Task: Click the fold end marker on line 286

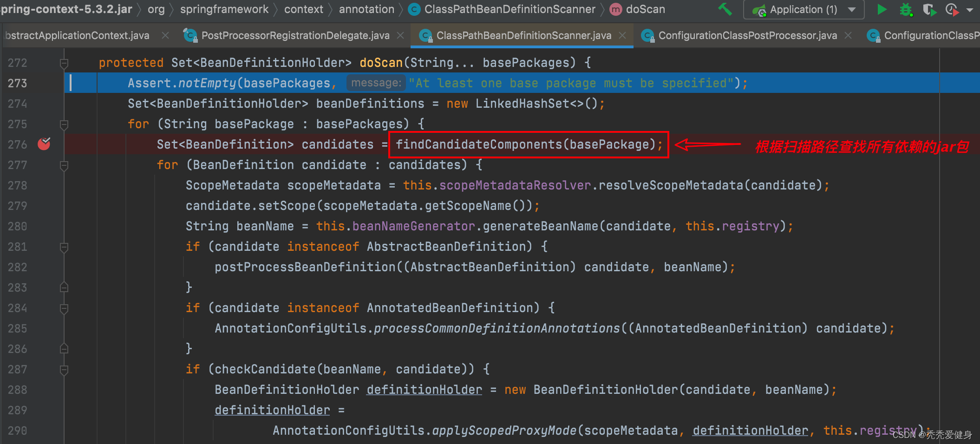Action: (x=64, y=349)
